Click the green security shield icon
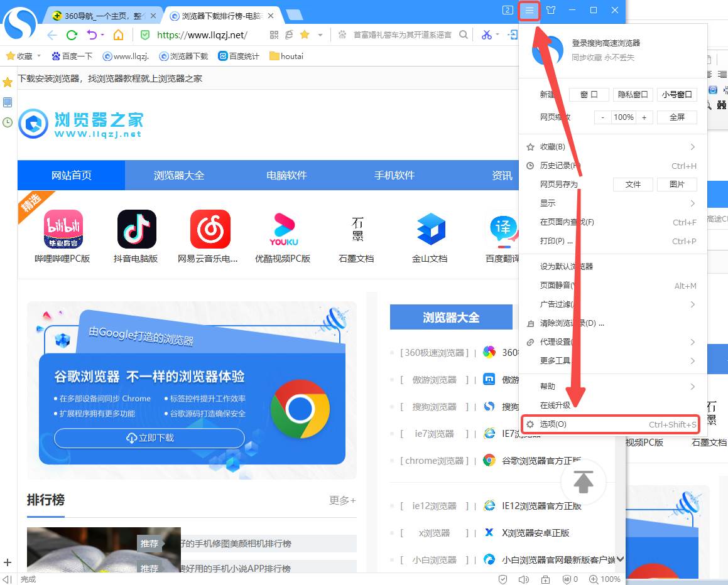Image resolution: width=728 pixels, height=585 pixels. pyautogui.click(x=145, y=35)
